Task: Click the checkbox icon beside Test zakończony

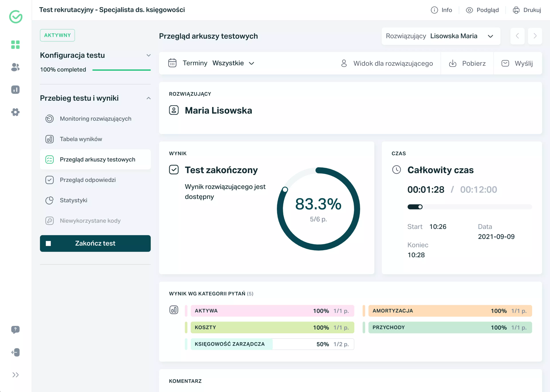Action: 174,170
